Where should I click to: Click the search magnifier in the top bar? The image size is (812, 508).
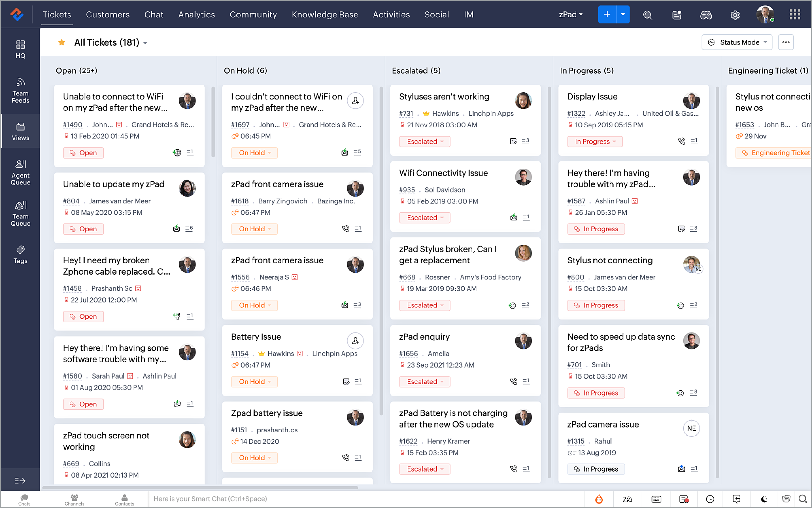point(647,15)
